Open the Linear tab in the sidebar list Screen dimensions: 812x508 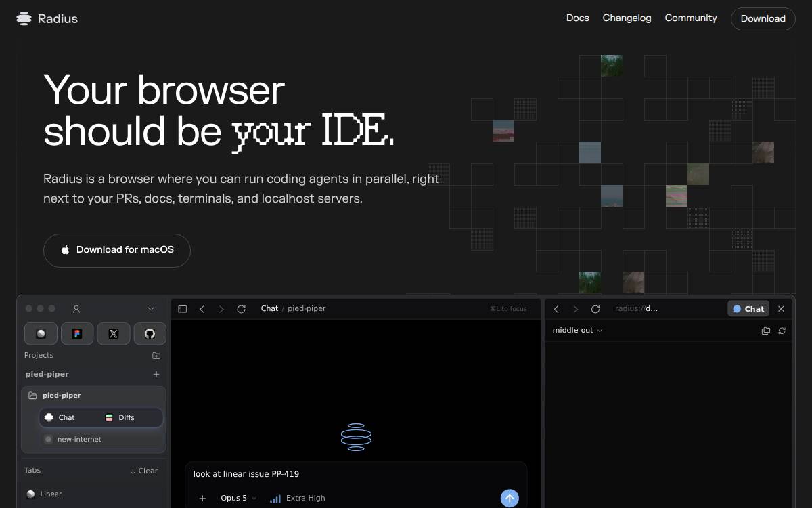[94, 494]
